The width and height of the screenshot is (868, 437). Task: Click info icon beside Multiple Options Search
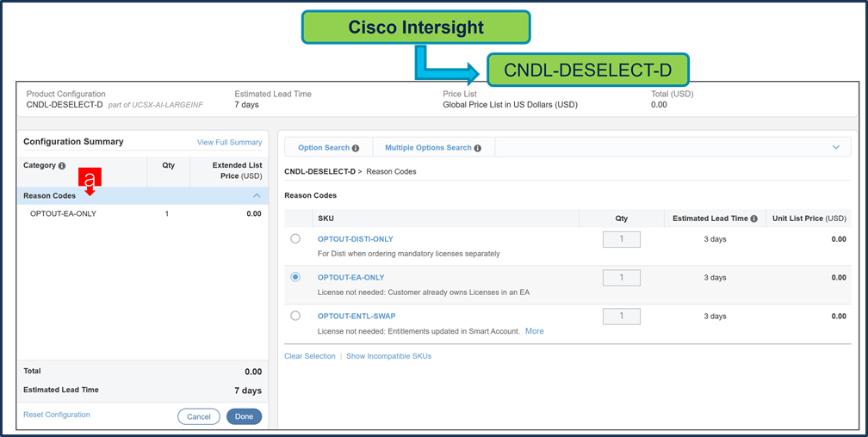(477, 148)
